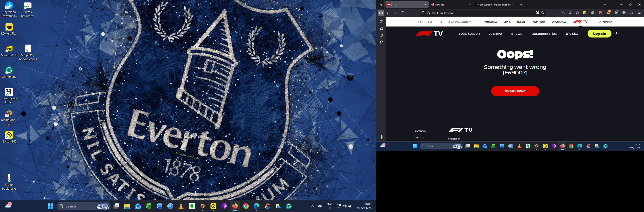Open the Firefox Extensions puzzle icon
644x212 pixels.
pos(578,13)
